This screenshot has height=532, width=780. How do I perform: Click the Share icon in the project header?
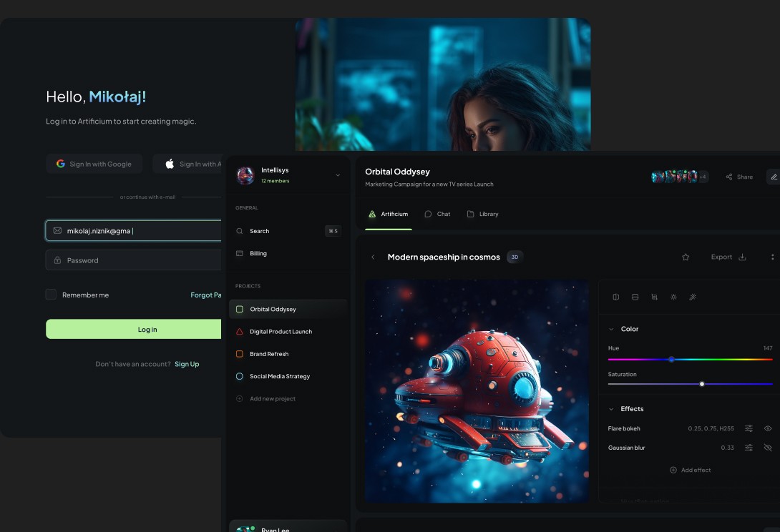(728, 177)
